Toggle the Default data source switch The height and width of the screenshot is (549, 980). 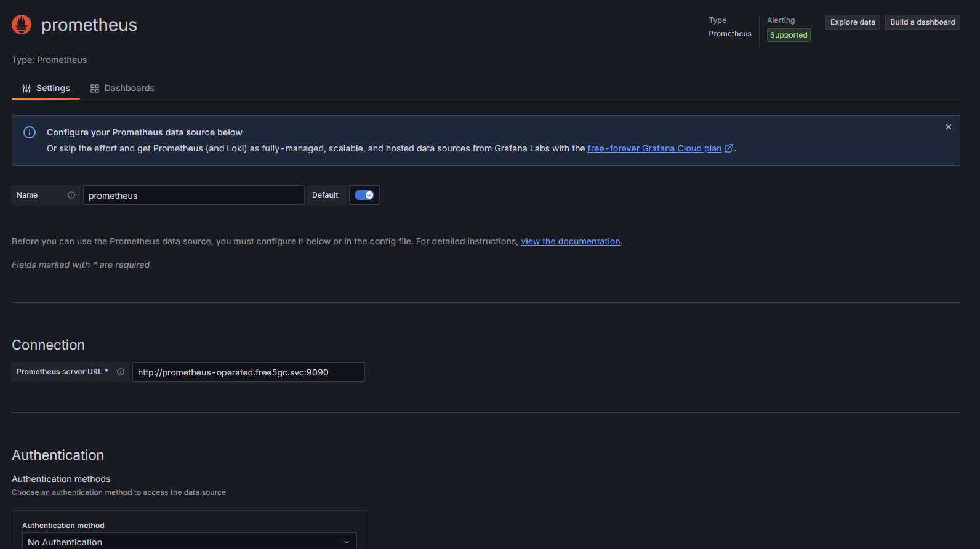coord(364,195)
